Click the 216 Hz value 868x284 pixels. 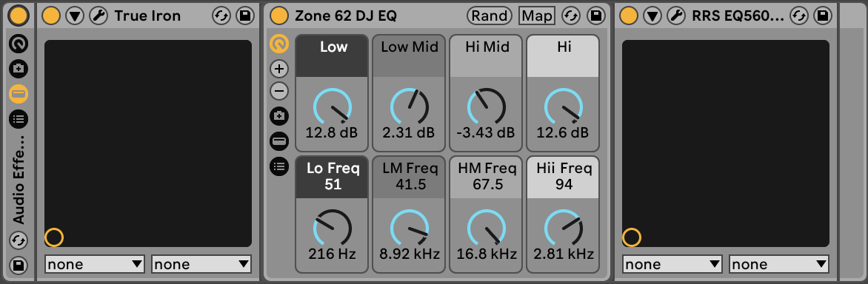tap(332, 254)
